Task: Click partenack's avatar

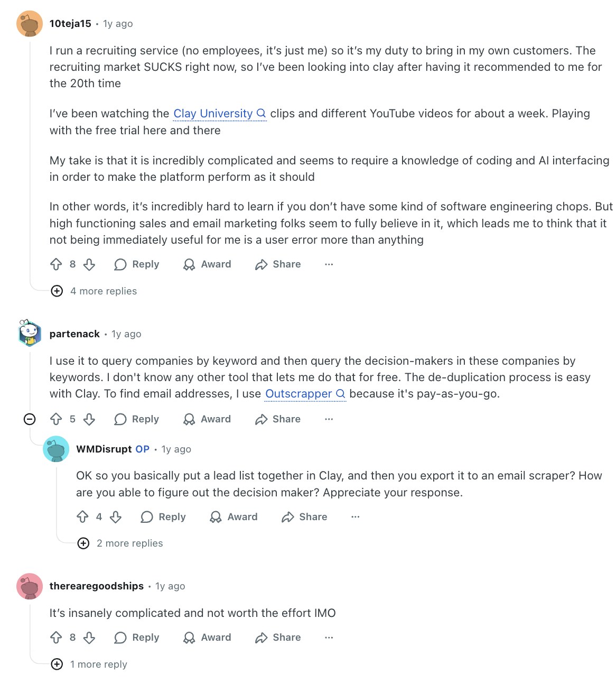Action: (x=30, y=334)
